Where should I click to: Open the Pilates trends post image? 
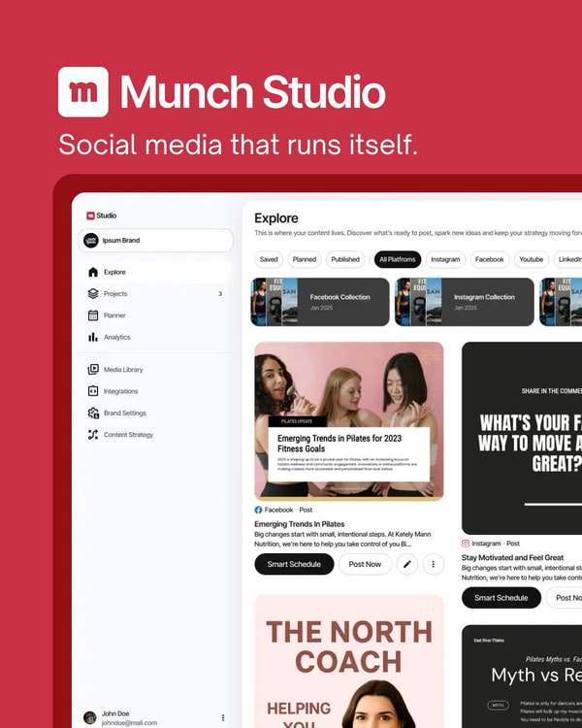coord(349,421)
